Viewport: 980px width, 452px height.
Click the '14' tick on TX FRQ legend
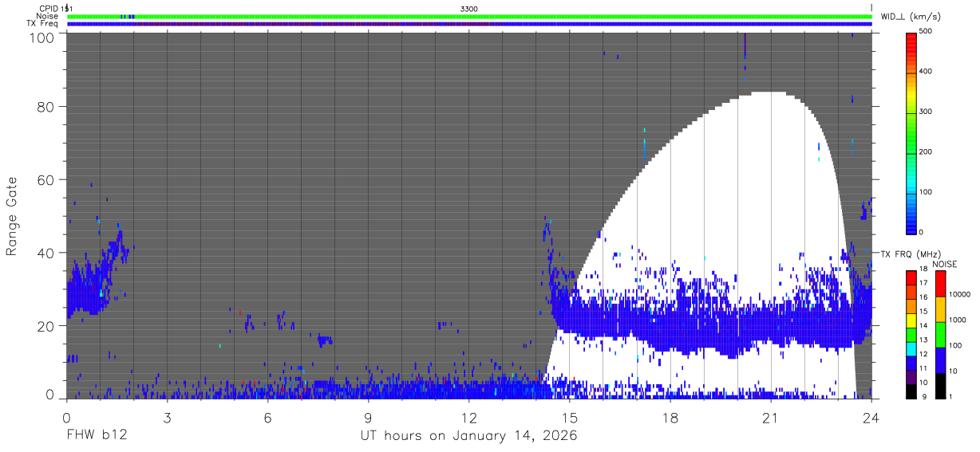coord(925,326)
